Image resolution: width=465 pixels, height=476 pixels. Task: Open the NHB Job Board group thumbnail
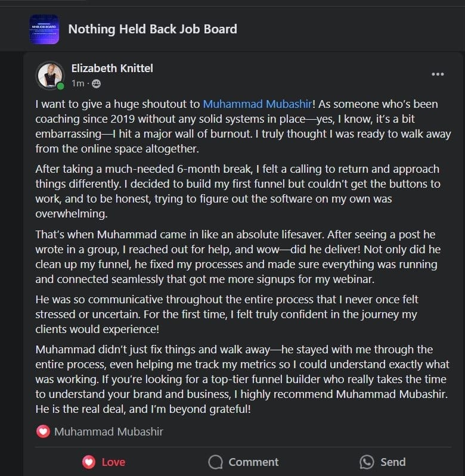point(44,29)
